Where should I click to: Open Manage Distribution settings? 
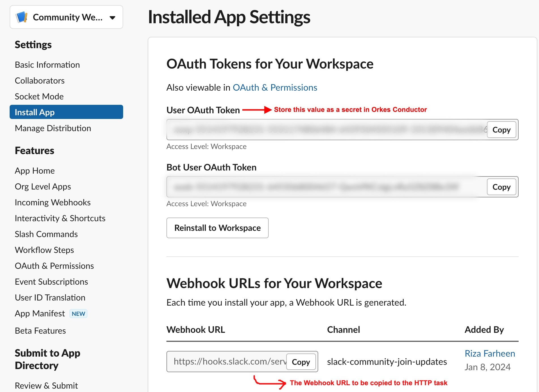(x=52, y=128)
